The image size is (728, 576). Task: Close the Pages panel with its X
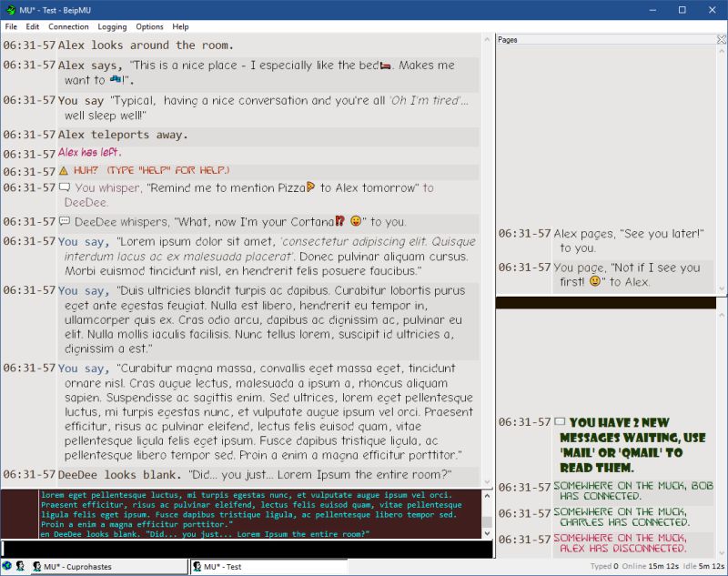coord(721,40)
